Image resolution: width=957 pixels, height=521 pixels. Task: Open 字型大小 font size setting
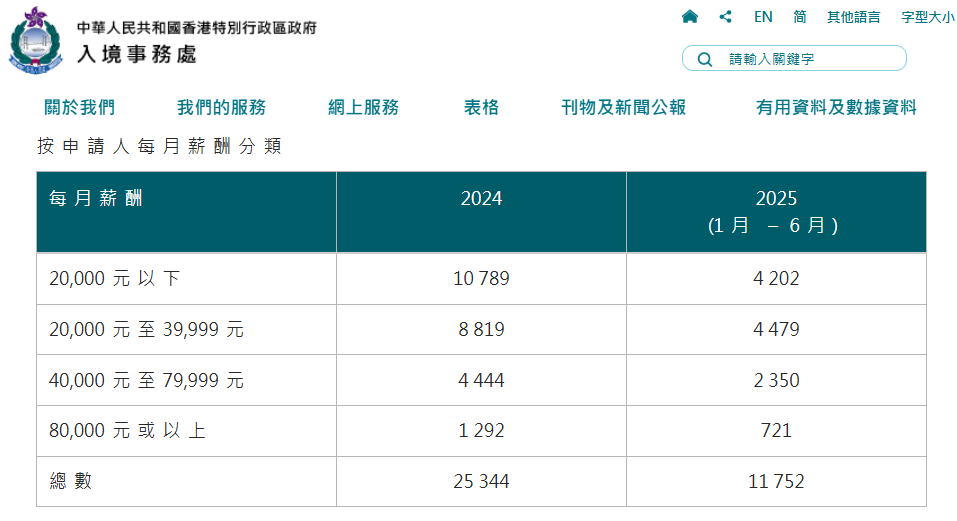928,17
